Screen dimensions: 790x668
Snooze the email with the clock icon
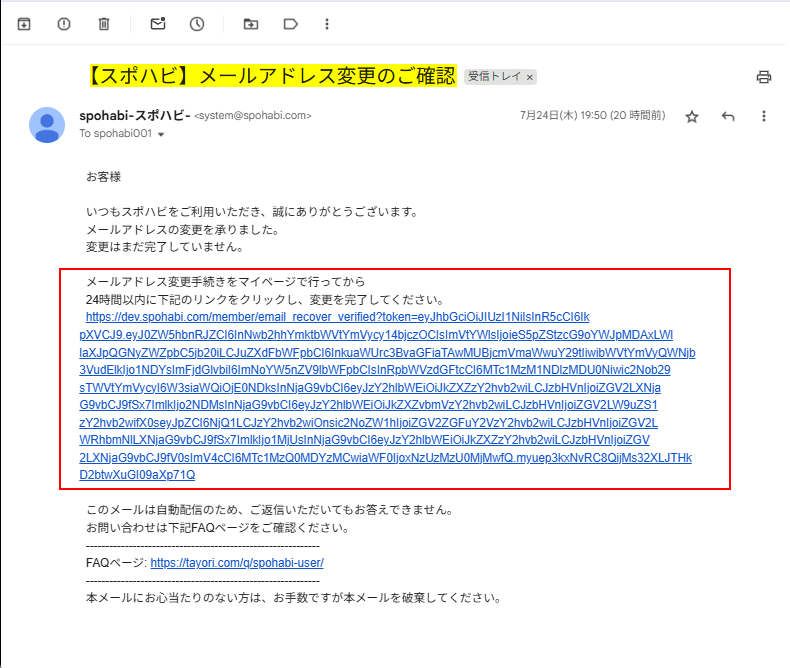click(197, 24)
